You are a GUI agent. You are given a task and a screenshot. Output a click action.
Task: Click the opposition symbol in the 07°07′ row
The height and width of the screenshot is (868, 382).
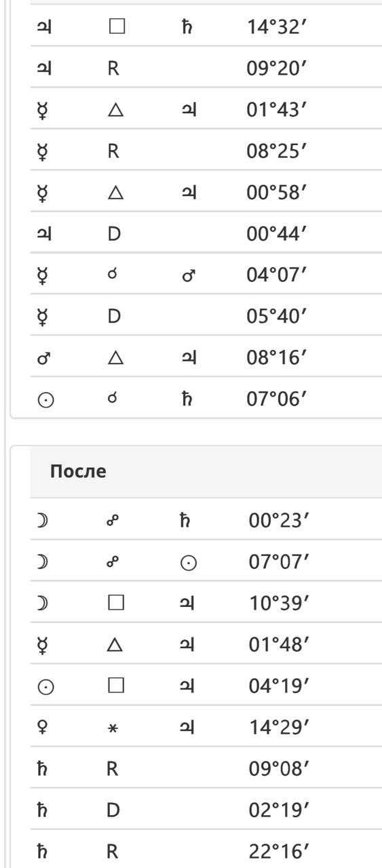click(114, 561)
